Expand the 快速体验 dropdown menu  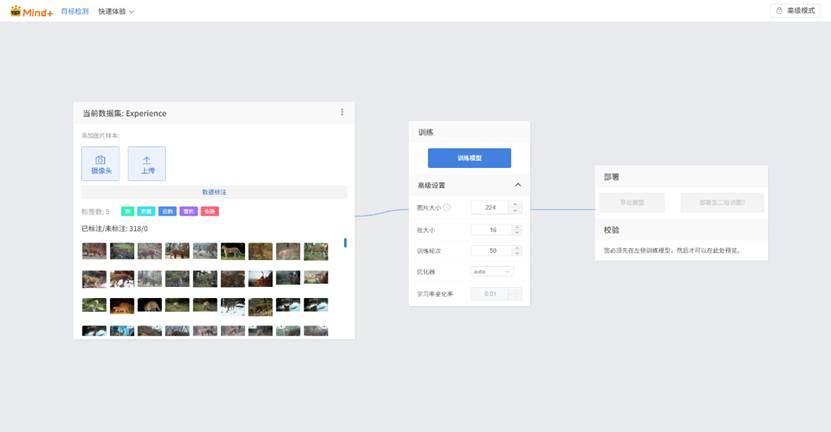[116, 11]
